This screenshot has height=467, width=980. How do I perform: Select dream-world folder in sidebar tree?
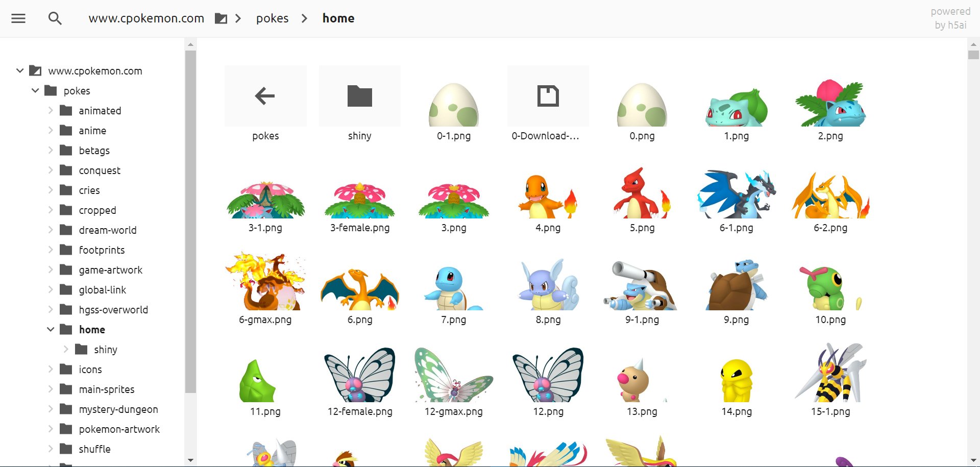tap(98, 230)
